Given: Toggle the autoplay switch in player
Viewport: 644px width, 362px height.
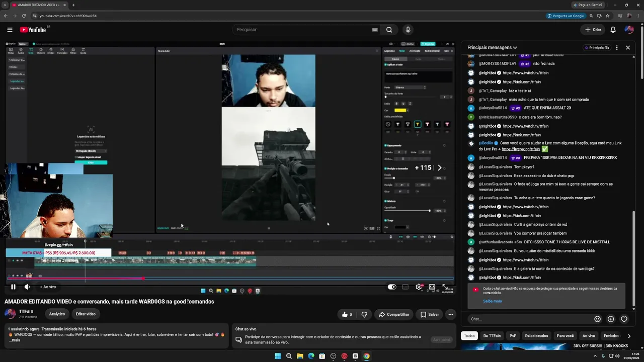Looking at the screenshot, I should 392,287.
